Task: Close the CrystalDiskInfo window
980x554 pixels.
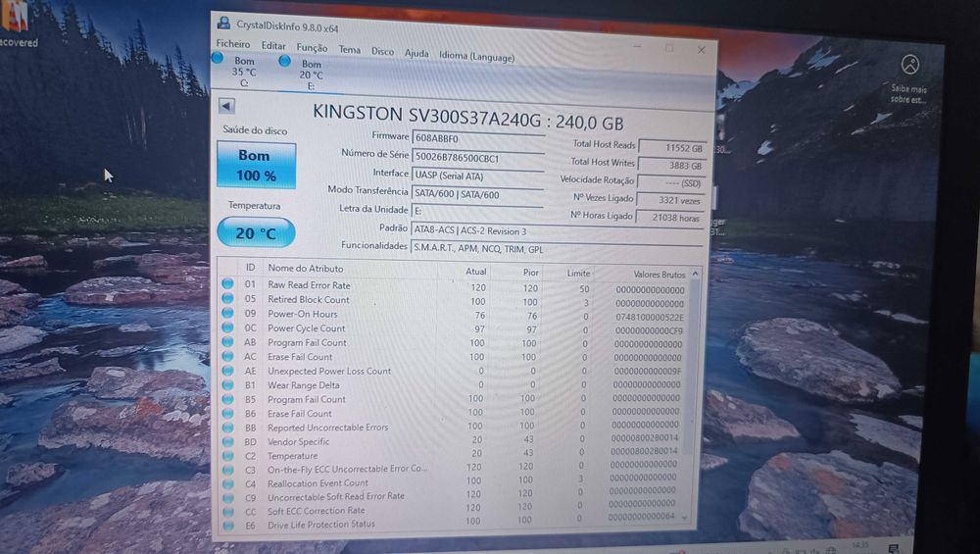Action: point(702,50)
